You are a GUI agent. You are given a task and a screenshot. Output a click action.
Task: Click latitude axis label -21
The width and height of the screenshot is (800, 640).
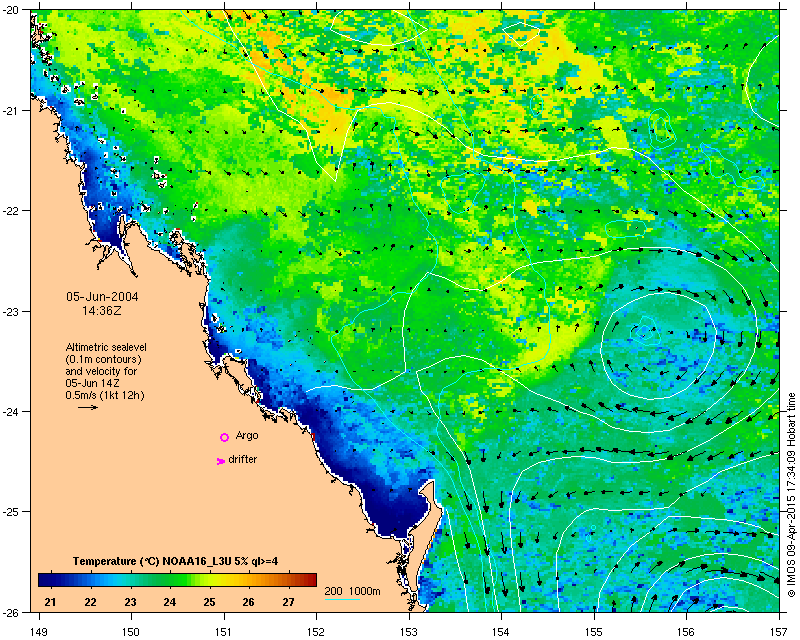[x=10, y=111]
